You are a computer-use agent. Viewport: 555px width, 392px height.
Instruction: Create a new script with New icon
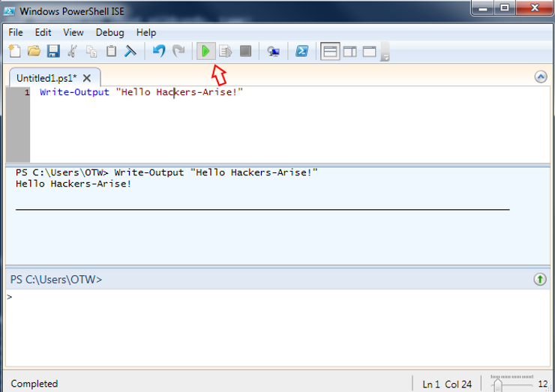coord(14,51)
